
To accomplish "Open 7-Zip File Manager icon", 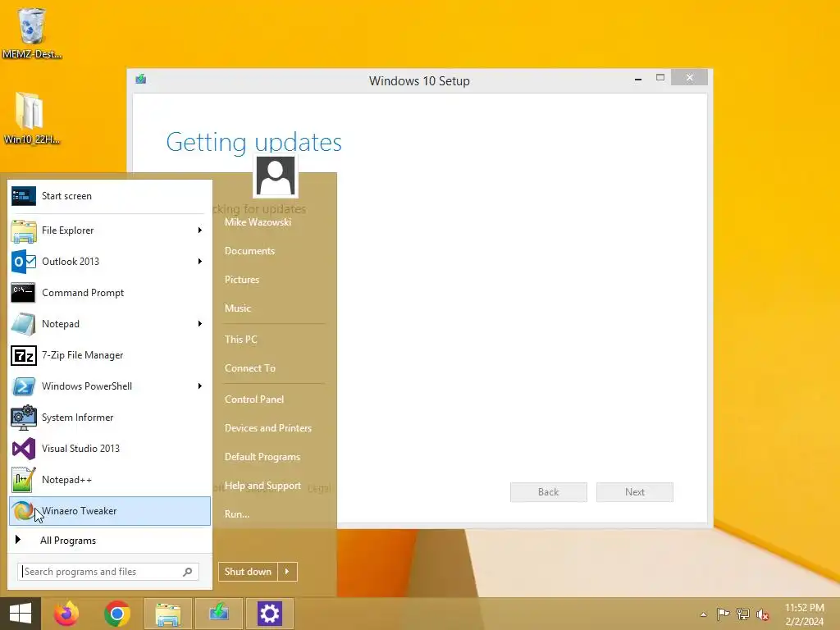I will (x=24, y=355).
